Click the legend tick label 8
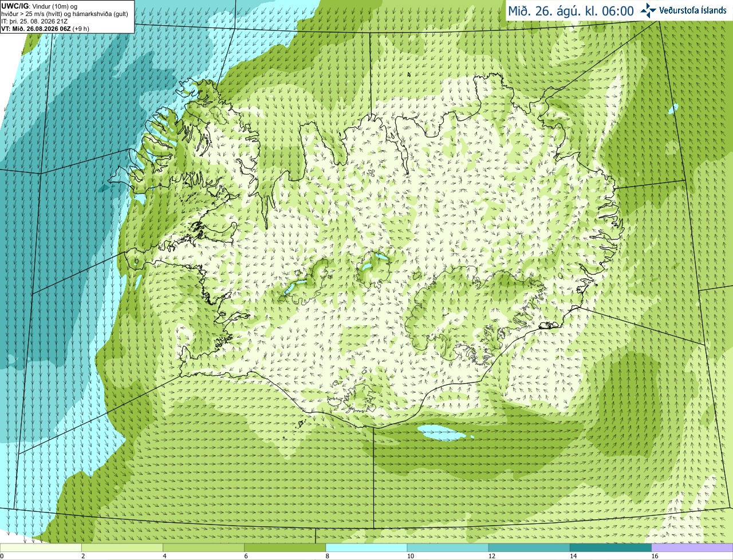 [x=328, y=556]
